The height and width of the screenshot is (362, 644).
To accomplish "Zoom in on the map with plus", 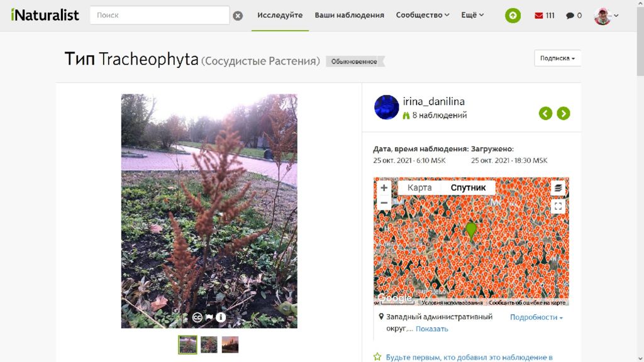I will [384, 187].
